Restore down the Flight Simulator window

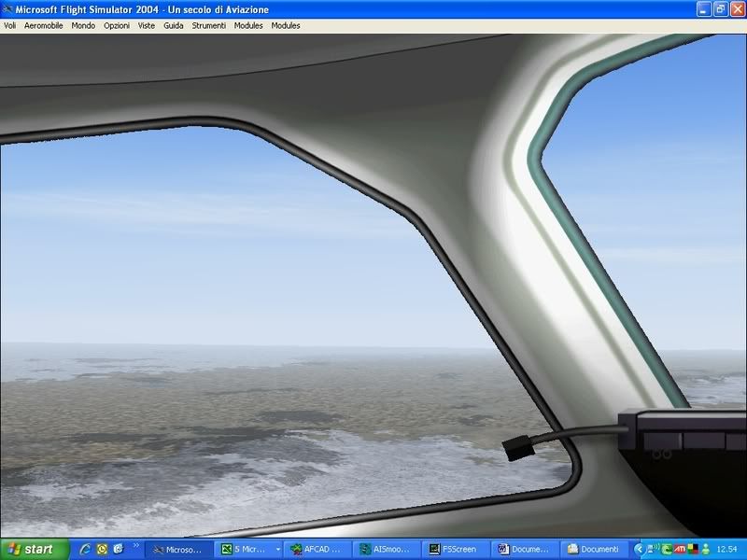coord(721,9)
